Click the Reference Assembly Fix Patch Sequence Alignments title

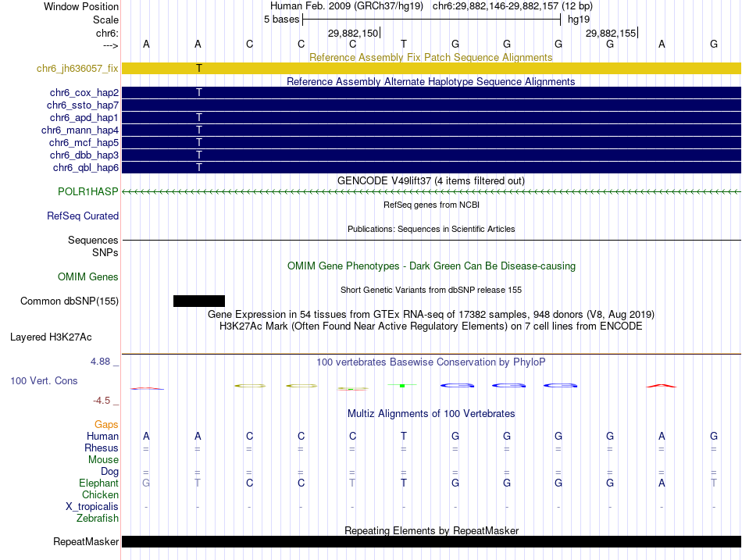tap(431, 57)
